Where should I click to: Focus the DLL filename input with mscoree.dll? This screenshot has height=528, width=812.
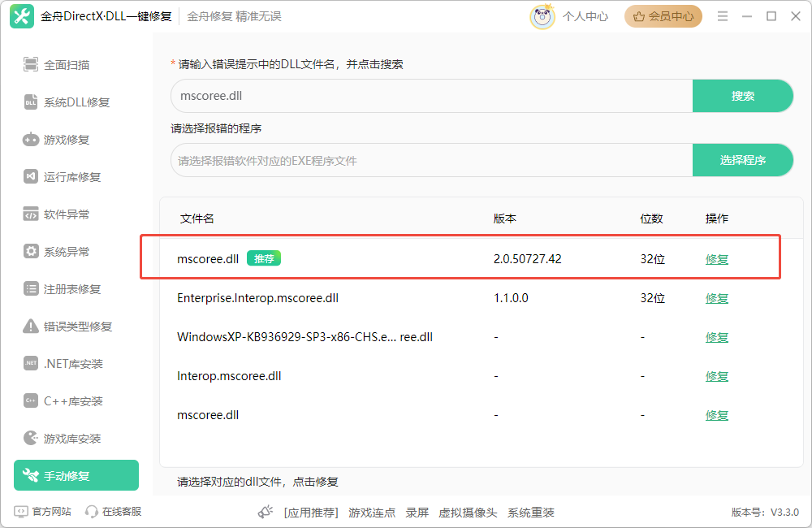coord(432,96)
